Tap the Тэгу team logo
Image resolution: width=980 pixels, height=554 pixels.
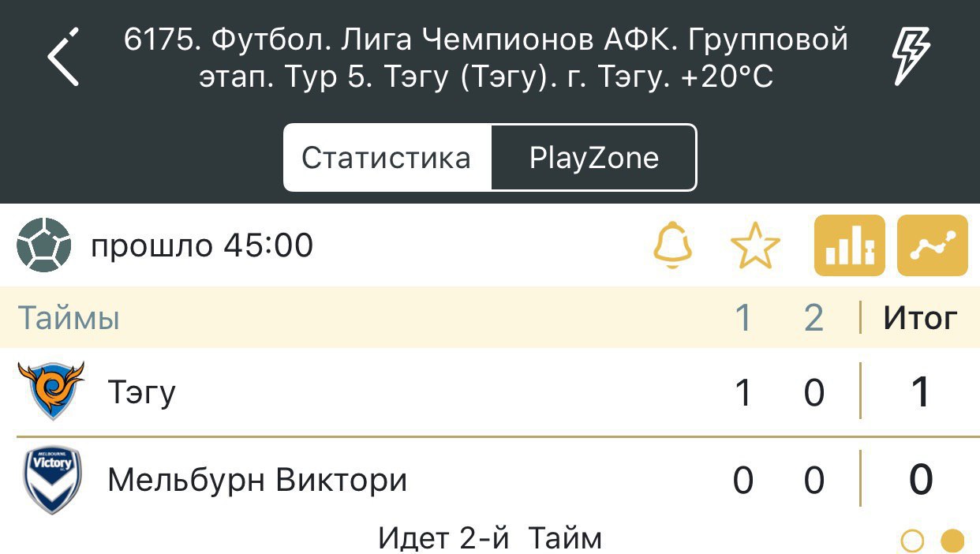coord(50,391)
